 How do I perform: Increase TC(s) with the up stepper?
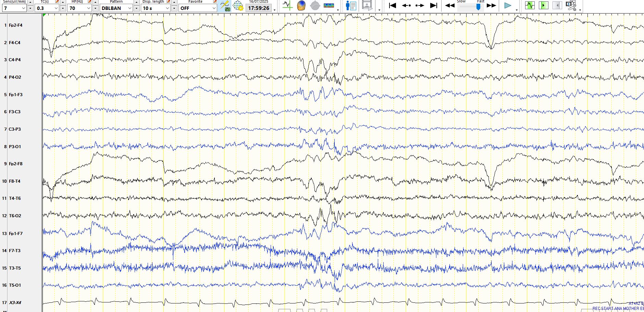[x=63, y=2]
